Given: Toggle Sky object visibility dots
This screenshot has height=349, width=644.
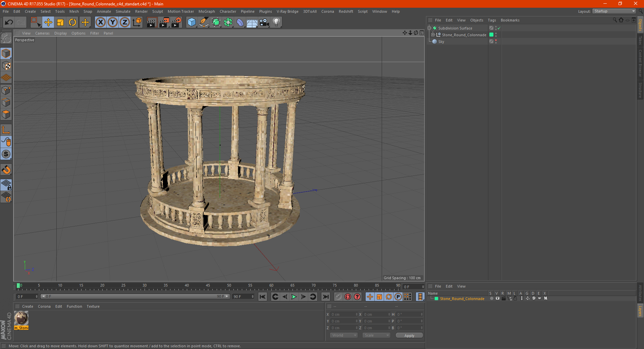Looking at the screenshot, I should (496, 41).
